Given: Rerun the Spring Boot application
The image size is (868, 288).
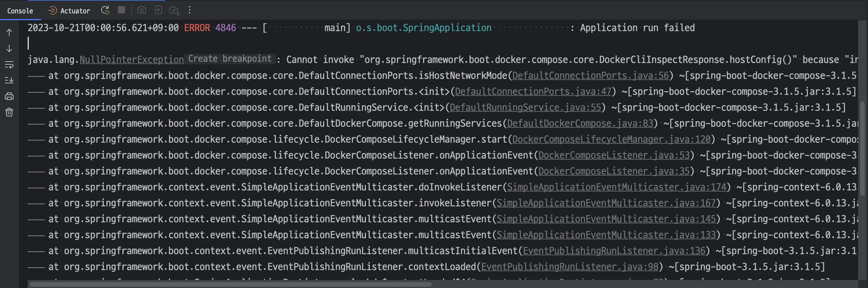Looking at the screenshot, I should coord(105,10).
